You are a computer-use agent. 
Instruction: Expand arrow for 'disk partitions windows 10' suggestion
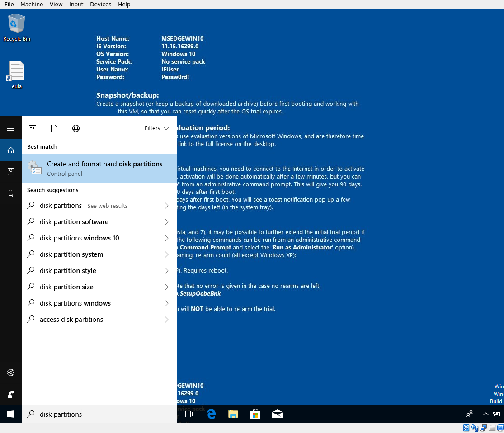click(x=166, y=238)
